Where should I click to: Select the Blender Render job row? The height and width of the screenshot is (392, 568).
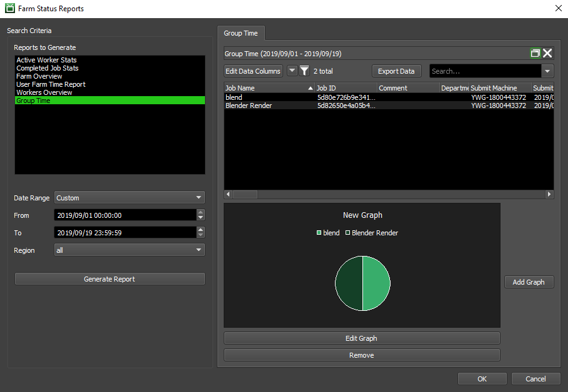389,105
